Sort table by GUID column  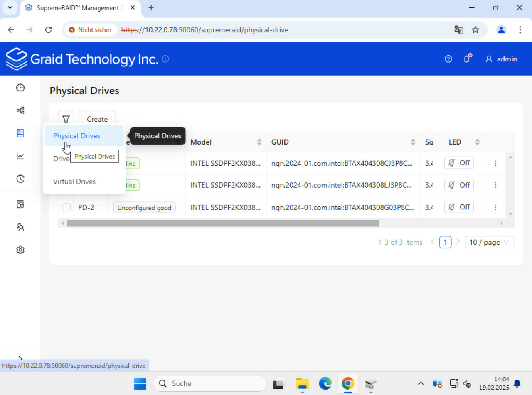[413, 142]
